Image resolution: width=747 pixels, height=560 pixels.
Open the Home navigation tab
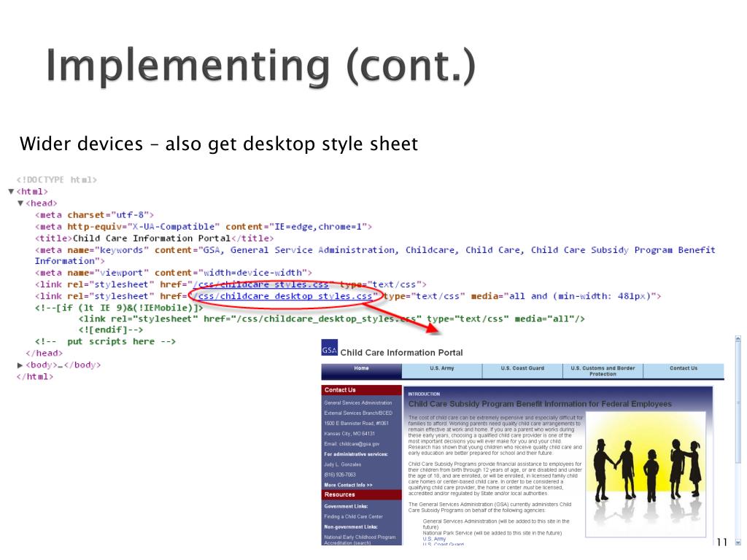(x=362, y=370)
